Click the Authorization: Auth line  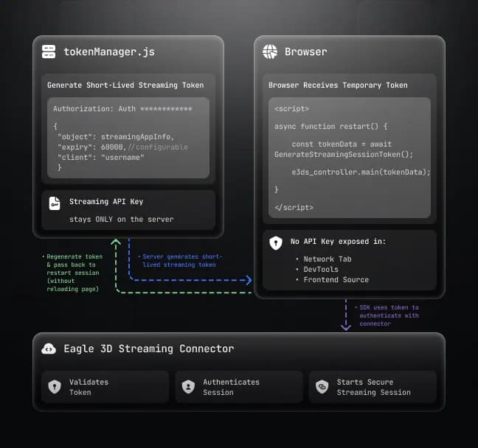(x=122, y=109)
